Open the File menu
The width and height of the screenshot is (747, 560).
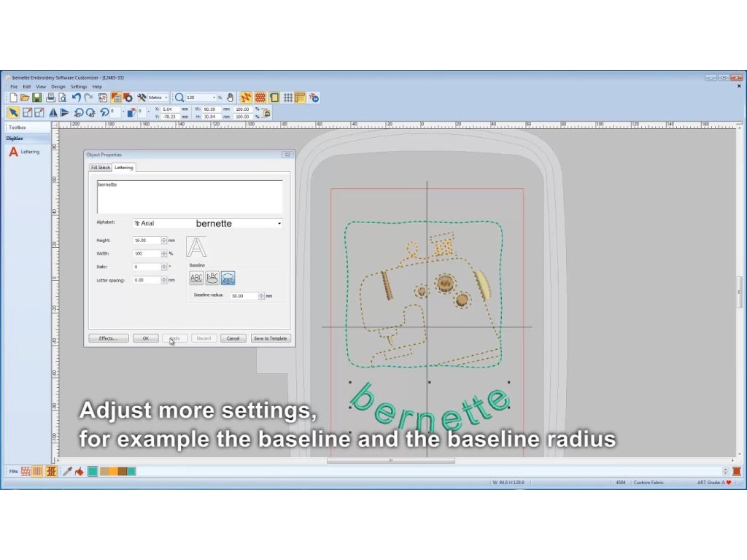pos(14,87)
